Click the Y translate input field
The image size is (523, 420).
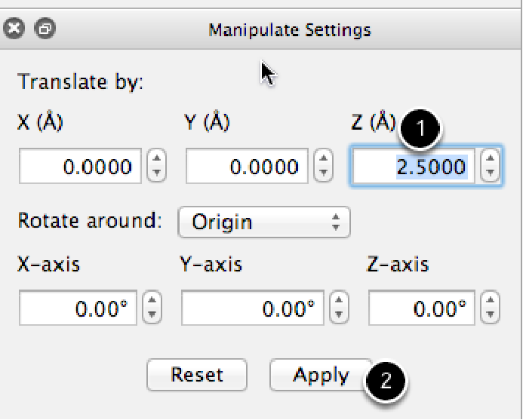point(246,166)
